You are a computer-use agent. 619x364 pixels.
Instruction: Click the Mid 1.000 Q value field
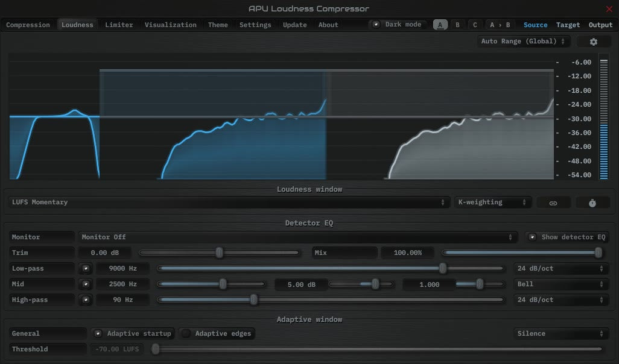pyautogui.click(x=429, y=284)
